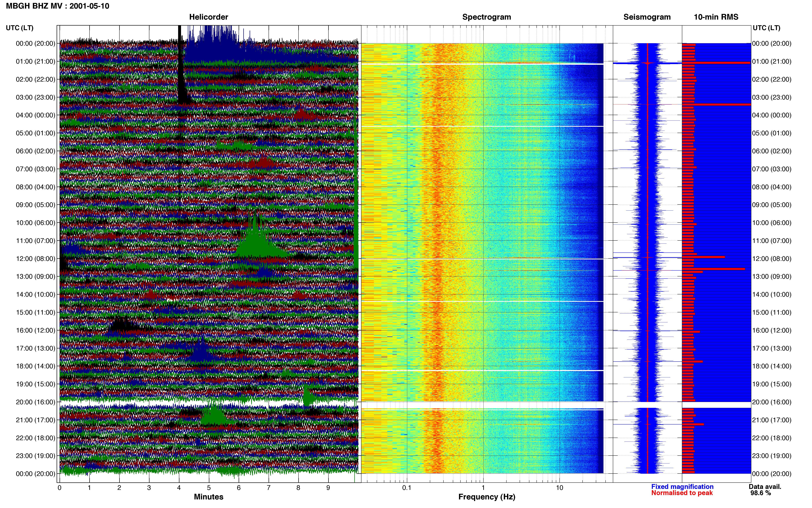This screenshot has width=812, height=508.
Task: Click right-axis time label '21:00 (17:00)'
Action: 772,420
